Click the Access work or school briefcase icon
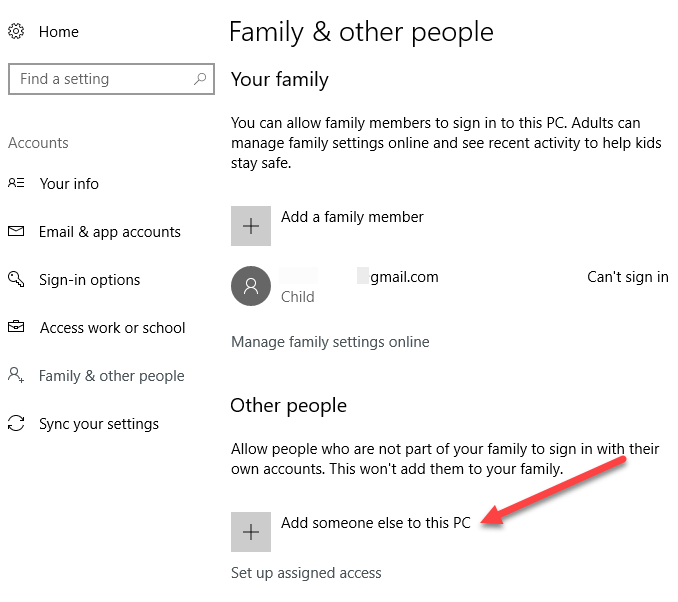 [16, 327]
